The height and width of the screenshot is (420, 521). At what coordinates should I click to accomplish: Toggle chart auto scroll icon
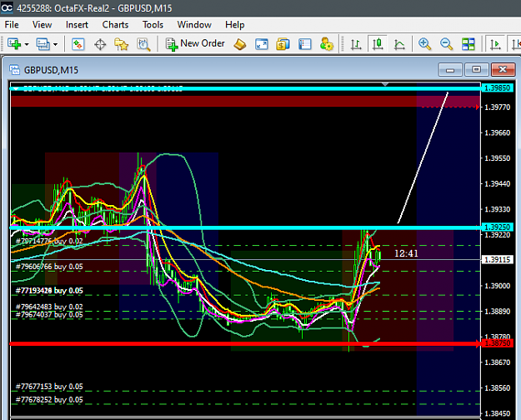tap(495, 44)
